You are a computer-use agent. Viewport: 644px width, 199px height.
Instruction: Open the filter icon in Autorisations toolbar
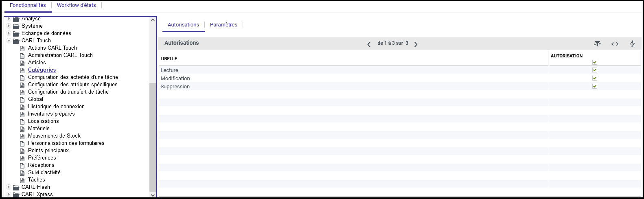[597, 44]
